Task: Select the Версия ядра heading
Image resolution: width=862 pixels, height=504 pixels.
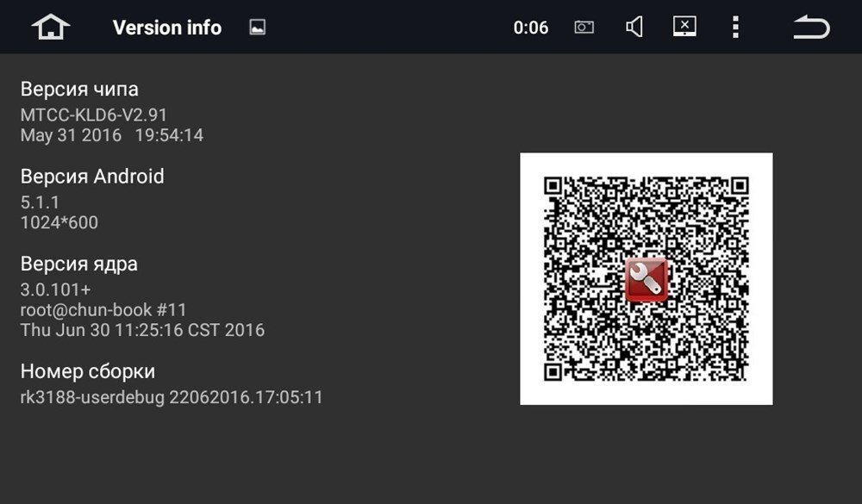Action: pyautogui.click(x=78, y=264)
